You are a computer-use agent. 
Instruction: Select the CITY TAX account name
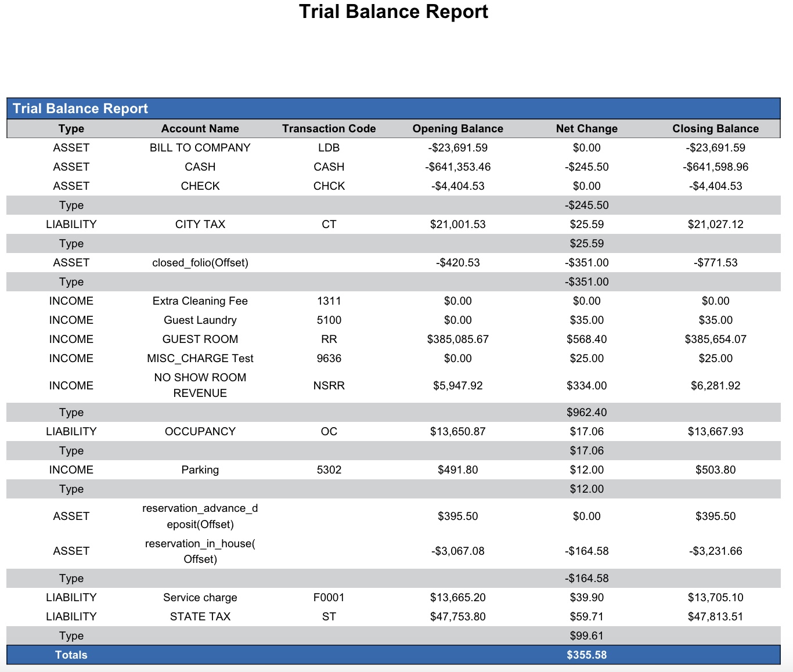[x=200, y=225]
